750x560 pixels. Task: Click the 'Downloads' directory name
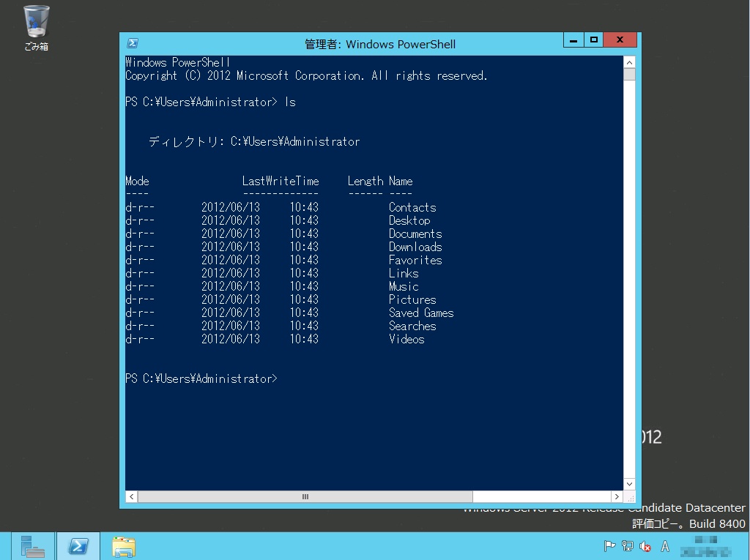coord(415,247)
